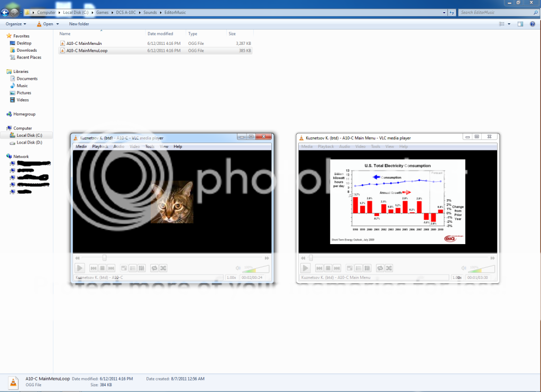Click the New folder button

tap(79, 24)
